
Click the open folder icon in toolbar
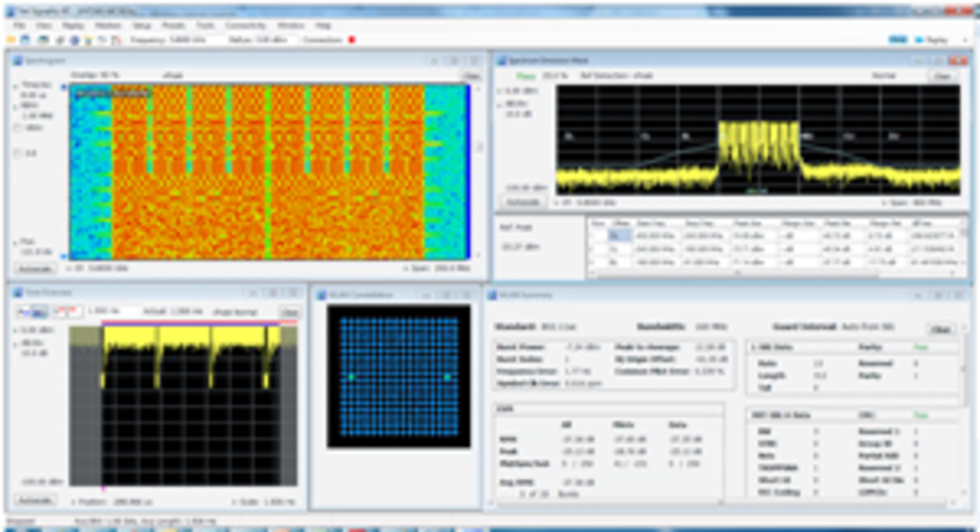tap(11, 40)
